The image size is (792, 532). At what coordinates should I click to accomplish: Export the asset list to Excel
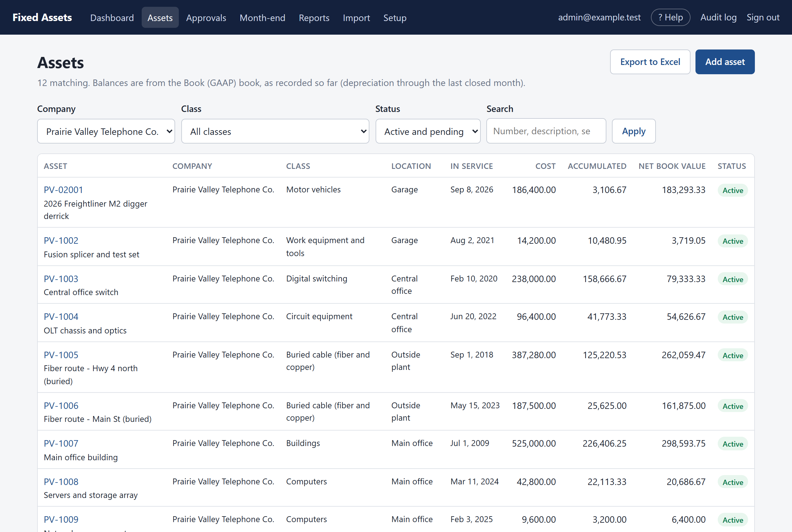pos(650,62)
